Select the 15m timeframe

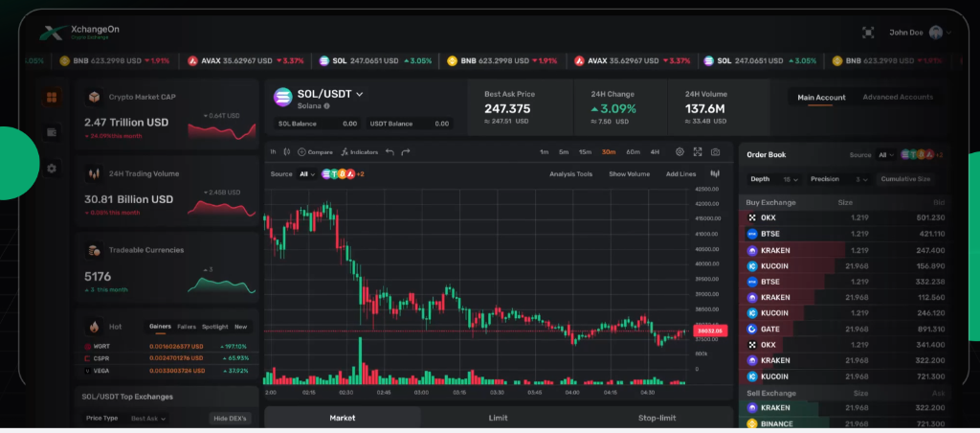pos(585,152)
